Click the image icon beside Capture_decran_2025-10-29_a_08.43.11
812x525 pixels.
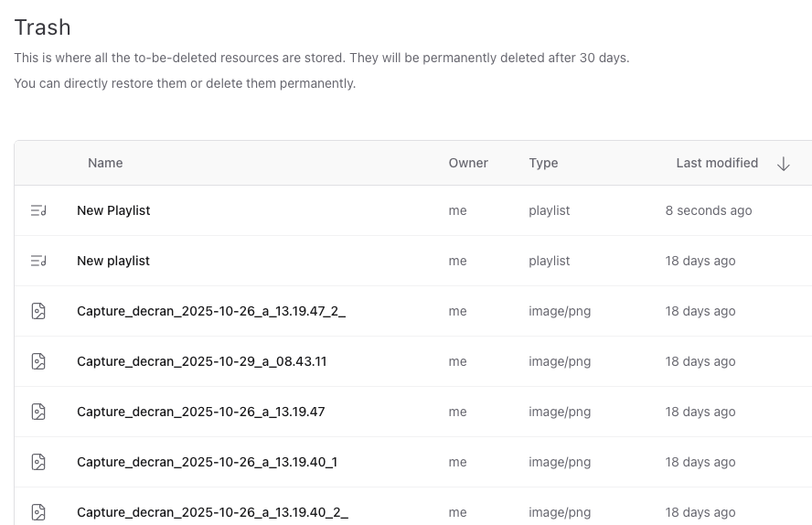[x=38, y=361]
